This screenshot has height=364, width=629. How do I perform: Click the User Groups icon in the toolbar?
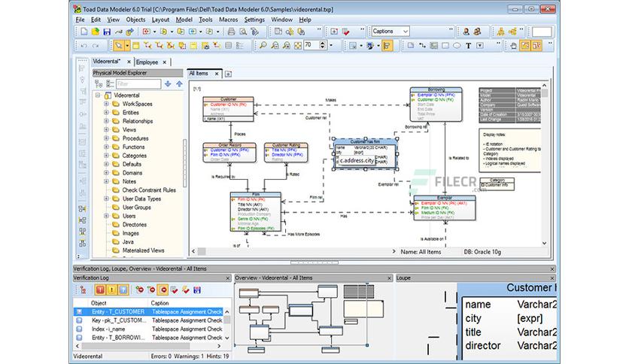(x=477, y=32)
